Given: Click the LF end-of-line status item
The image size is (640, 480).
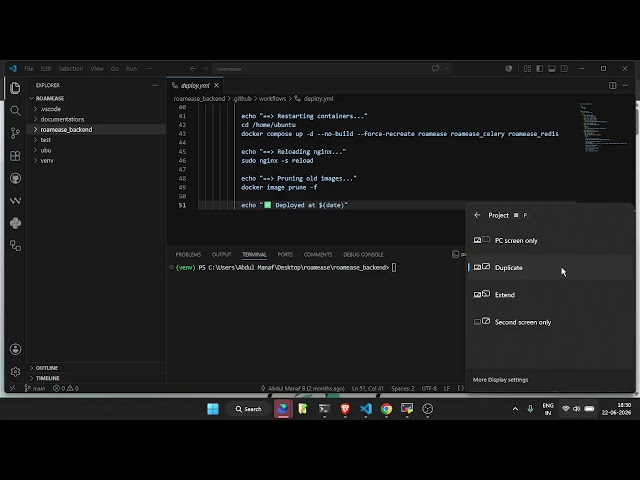Looking at the screenshot, I should [447, 388].
